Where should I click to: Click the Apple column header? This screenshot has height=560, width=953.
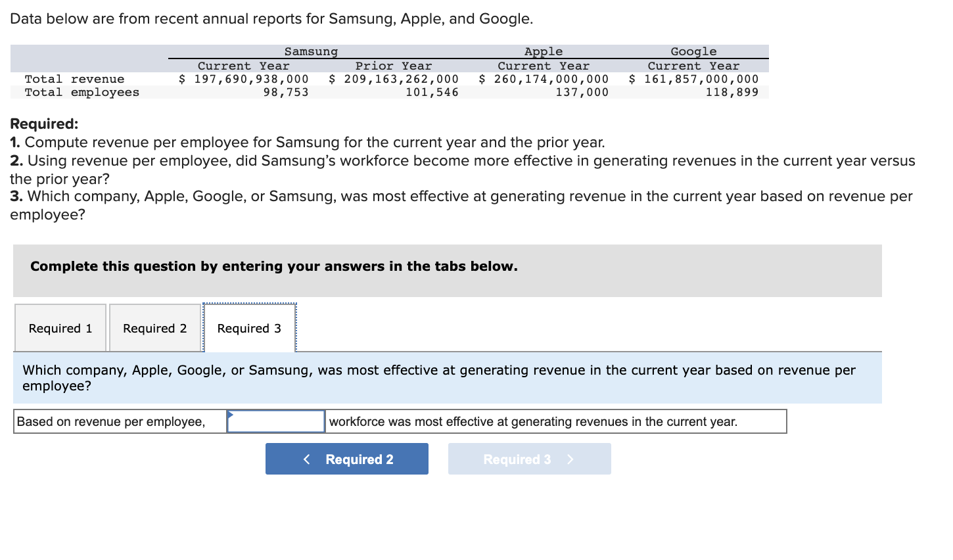coord(543,51)
